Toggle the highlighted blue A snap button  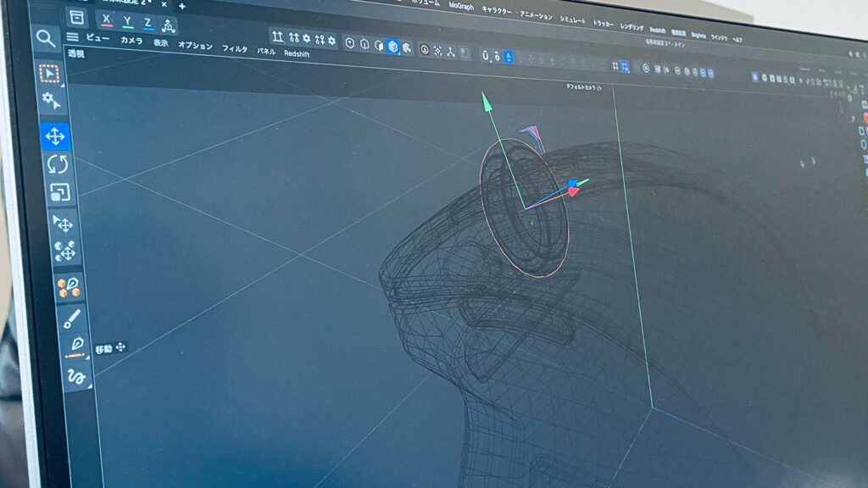(509, 57)
